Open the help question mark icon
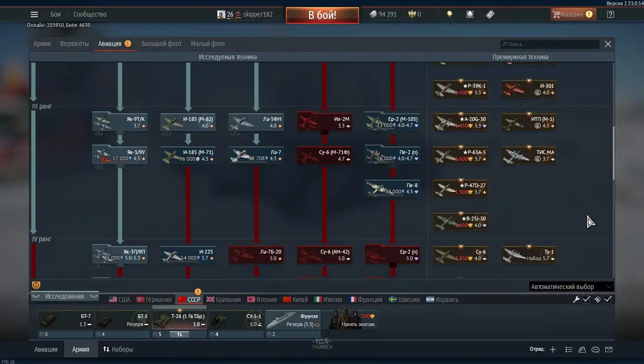Image resolution: width=644 pixels, height=364 pixels. [610, 14]
